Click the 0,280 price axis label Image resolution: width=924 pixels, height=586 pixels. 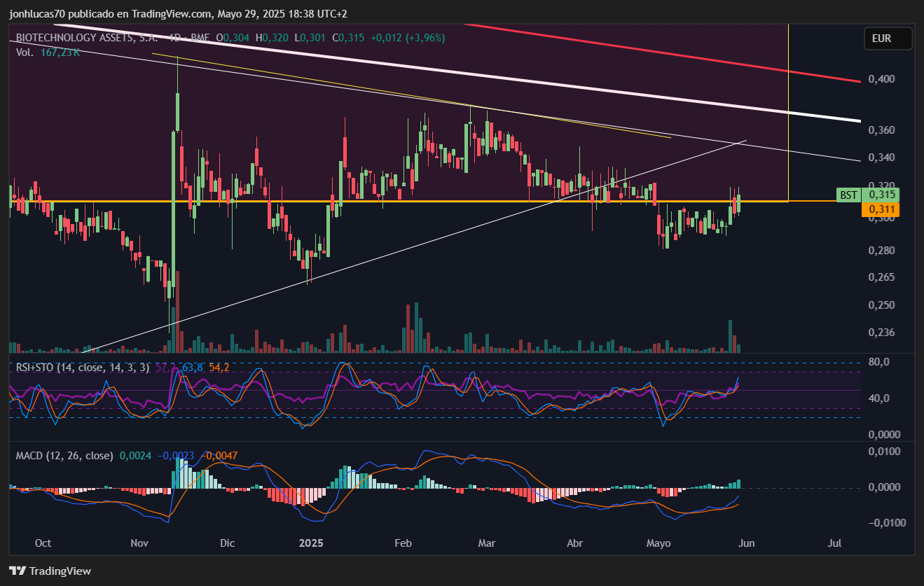coord(881,251)
